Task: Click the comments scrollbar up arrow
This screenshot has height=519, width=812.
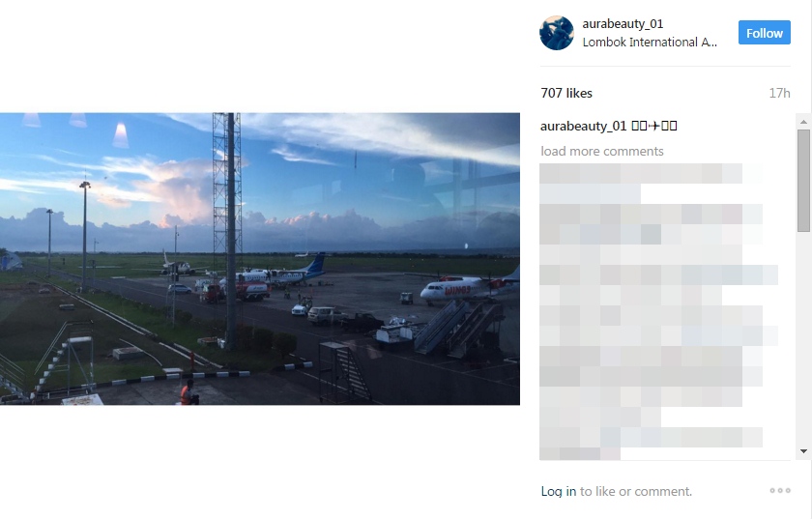Action: 803,122
